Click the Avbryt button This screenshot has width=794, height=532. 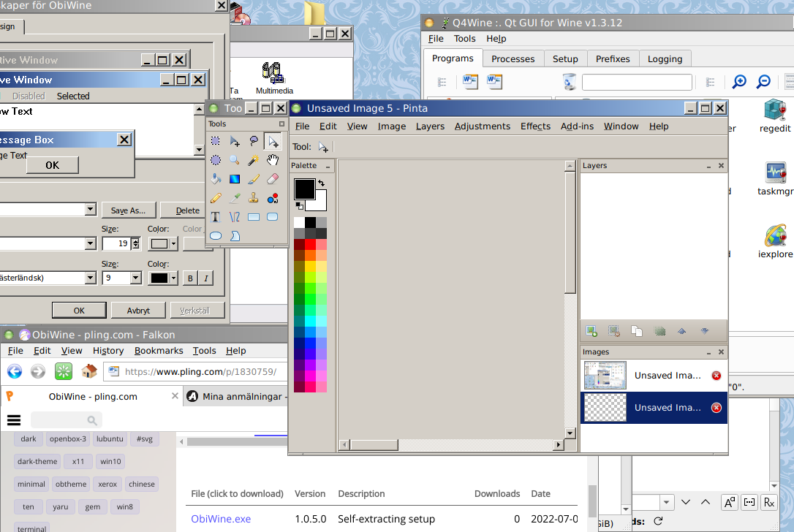click(x=138, y=311)
